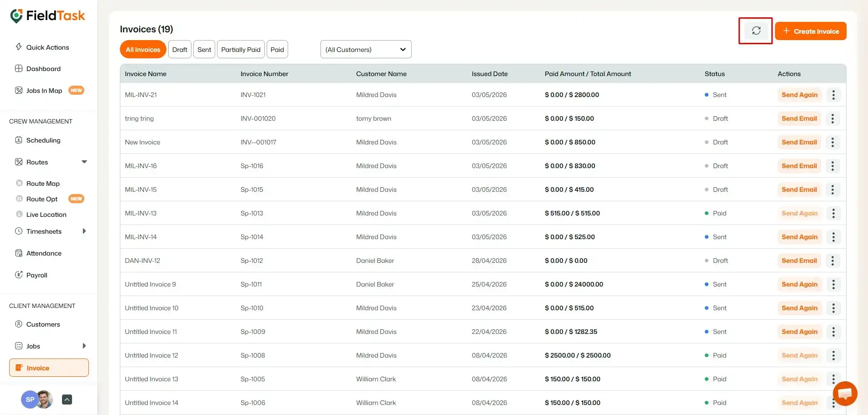Open more actions for MIL-INV-21
868x415 pixels.
point(833,95)
